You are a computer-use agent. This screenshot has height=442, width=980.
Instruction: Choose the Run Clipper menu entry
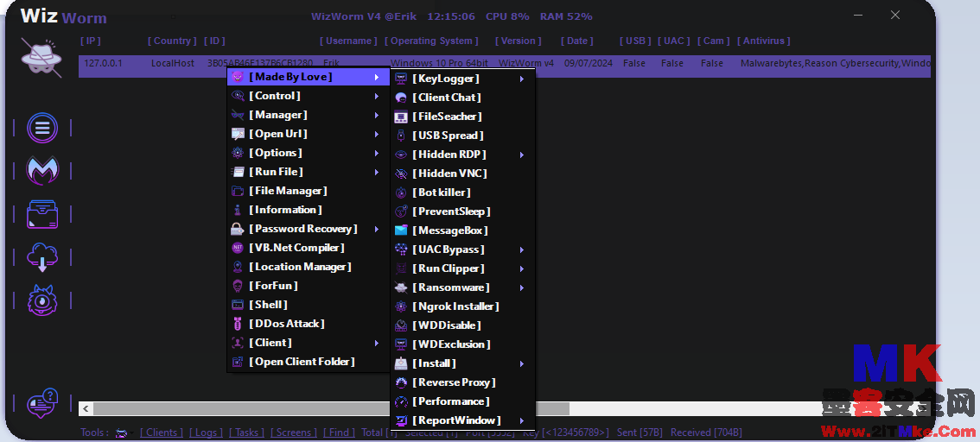click(x=463, y=268)
